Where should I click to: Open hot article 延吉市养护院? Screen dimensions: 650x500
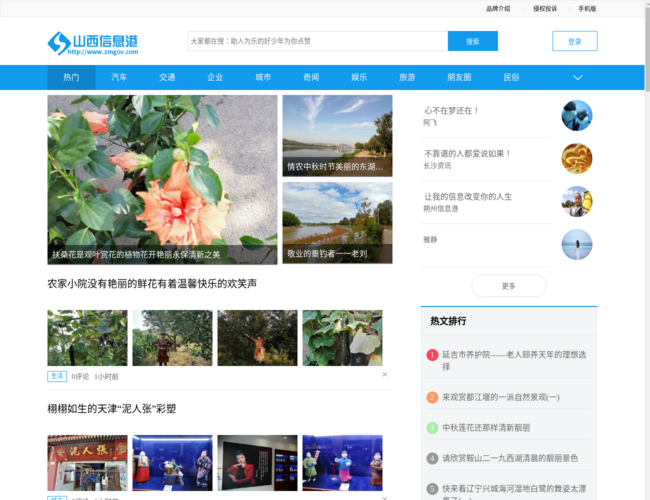point(514,360)
